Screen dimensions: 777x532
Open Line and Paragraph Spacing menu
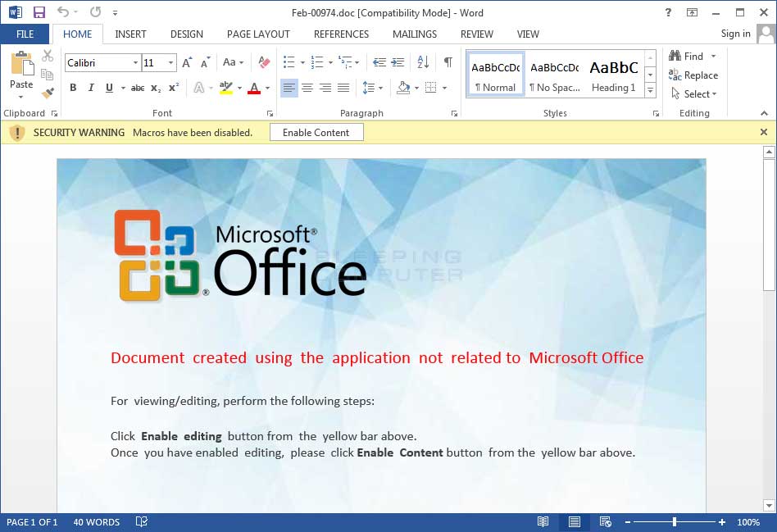(x=372, y=89)
